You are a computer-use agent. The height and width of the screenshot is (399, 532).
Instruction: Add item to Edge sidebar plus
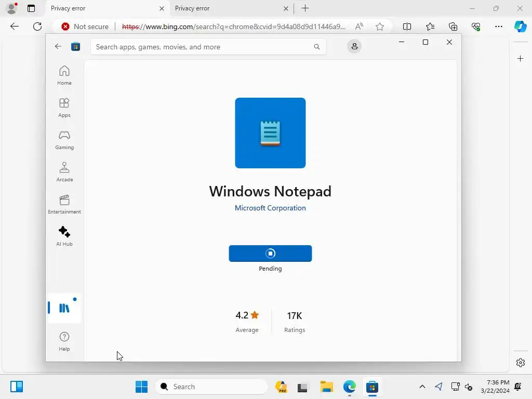520,59
